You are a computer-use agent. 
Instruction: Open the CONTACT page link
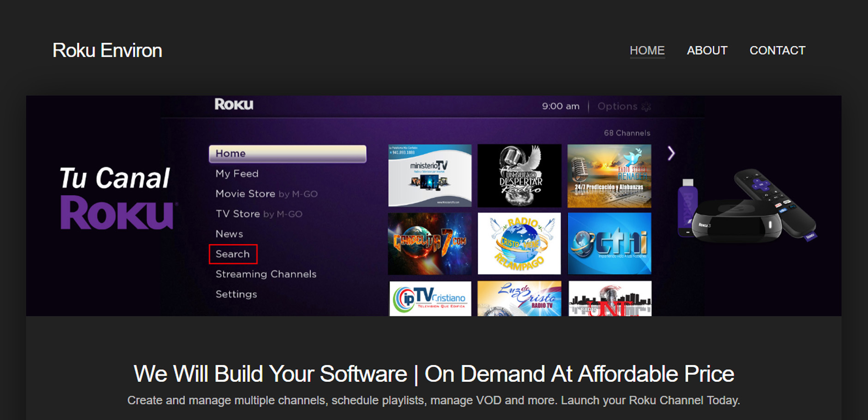click(x=777, y=50)
